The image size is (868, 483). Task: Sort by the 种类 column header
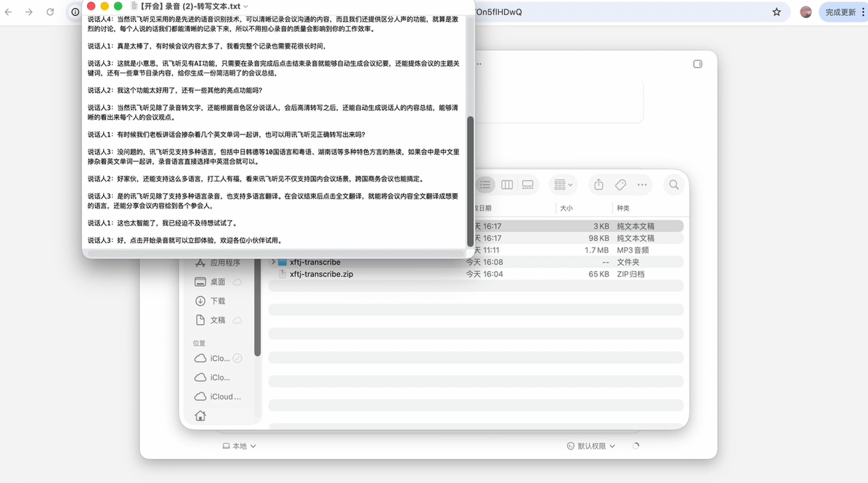[x=623, y=208]
